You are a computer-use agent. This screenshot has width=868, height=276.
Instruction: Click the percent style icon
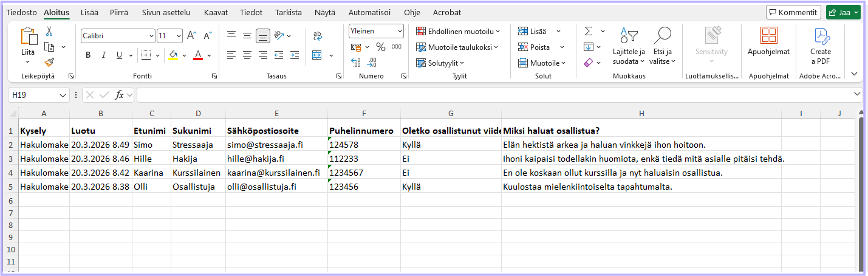click(x=381, y=47)
